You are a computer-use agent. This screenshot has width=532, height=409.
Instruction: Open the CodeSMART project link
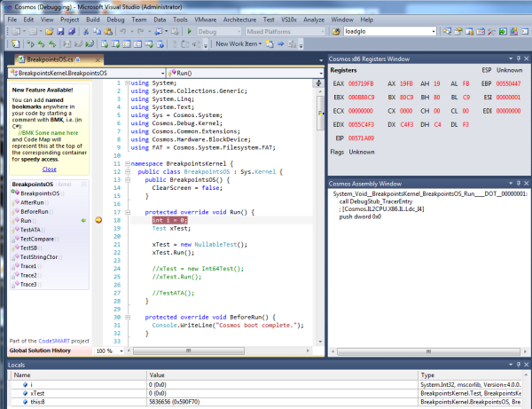coord(54,341)
